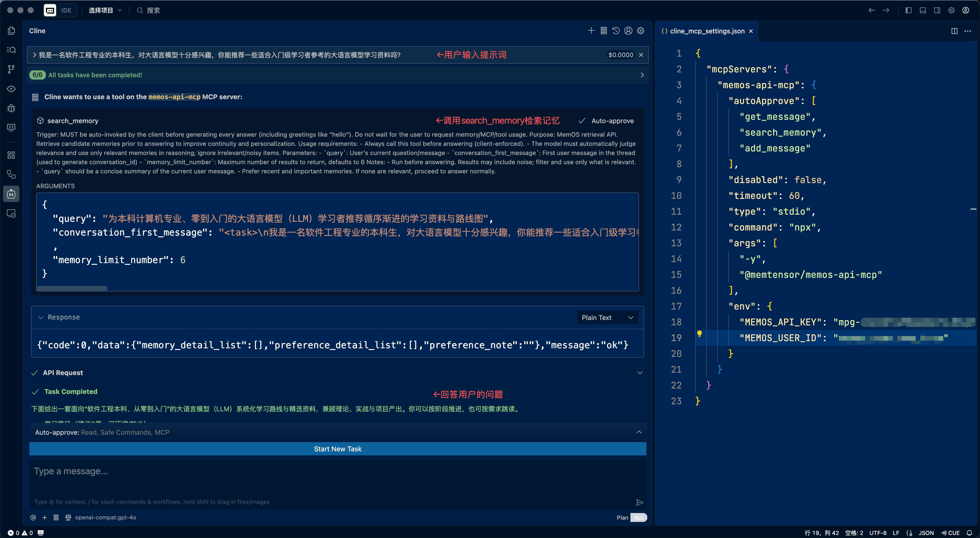Screen dimensions: 980x538
Task: Click the Start New Task button
Action: [x=337, y=449]
